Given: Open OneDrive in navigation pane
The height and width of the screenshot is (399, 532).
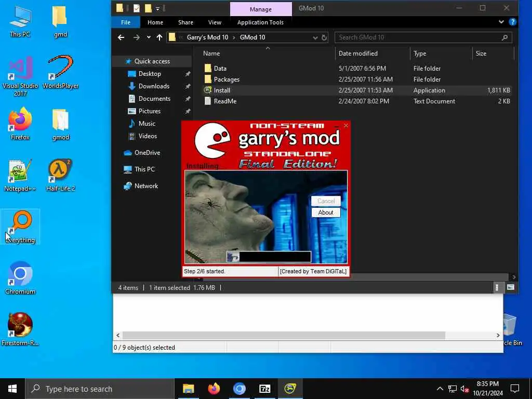Looking at the screenshot, I should pos(147,153).
